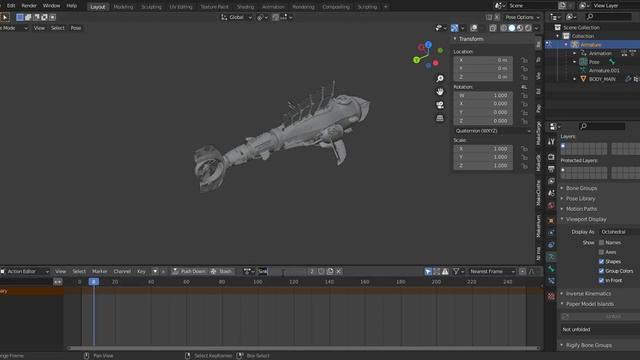
Task: Expand Bone Groups panel
Action: 581,188
